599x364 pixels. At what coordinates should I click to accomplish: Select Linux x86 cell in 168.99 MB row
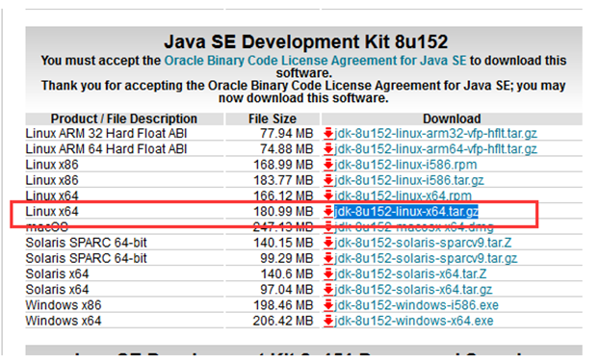coord(52,165)
